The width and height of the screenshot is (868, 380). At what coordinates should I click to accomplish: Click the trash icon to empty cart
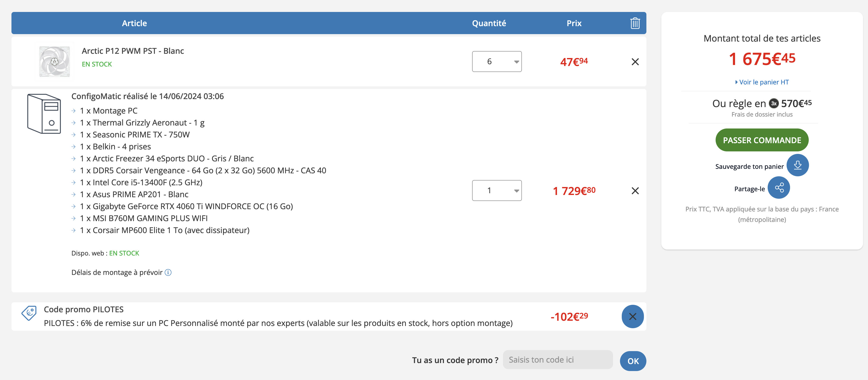pos(635,23)
